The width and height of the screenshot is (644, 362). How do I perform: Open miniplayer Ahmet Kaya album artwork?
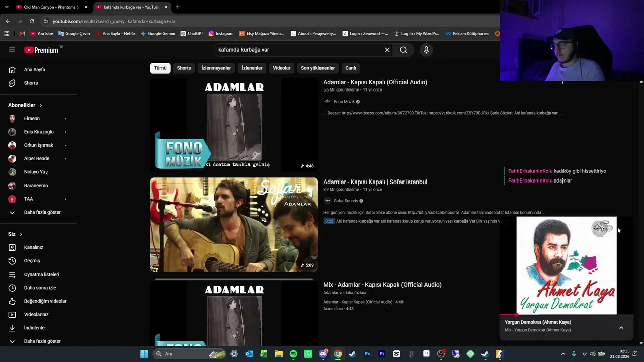tap(567, 265)
